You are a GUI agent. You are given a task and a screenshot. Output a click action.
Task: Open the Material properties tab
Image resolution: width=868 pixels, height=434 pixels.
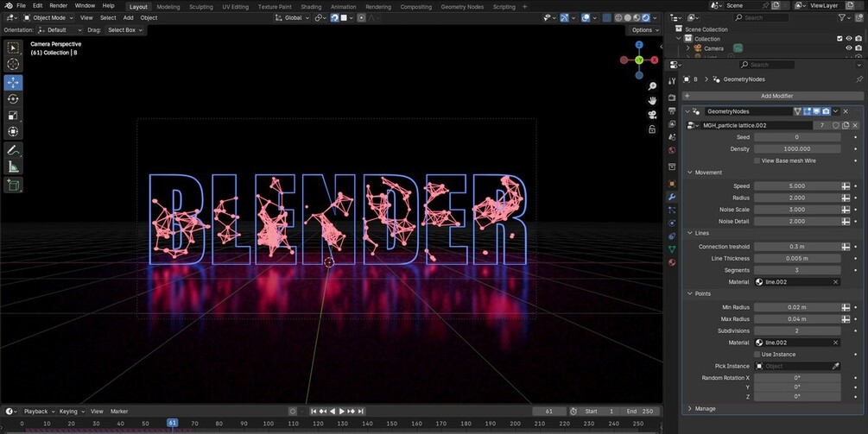pyautogui.click(x=672, y=262)
